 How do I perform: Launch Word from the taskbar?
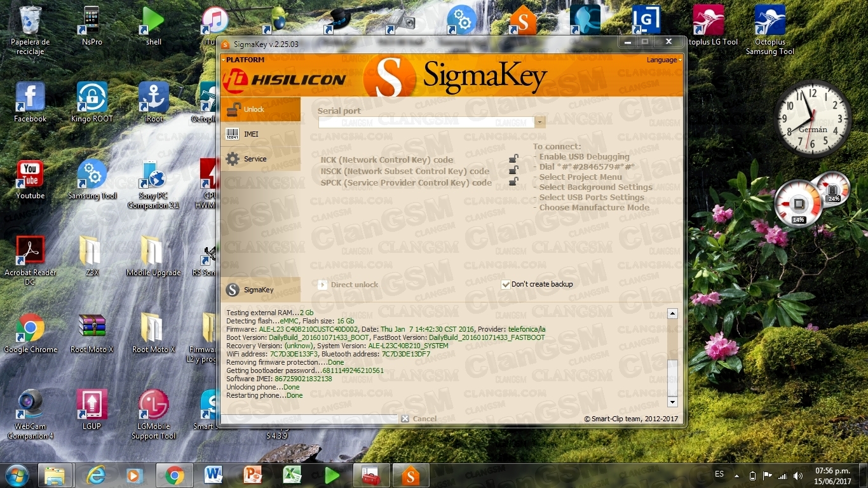tap(214, 475)
